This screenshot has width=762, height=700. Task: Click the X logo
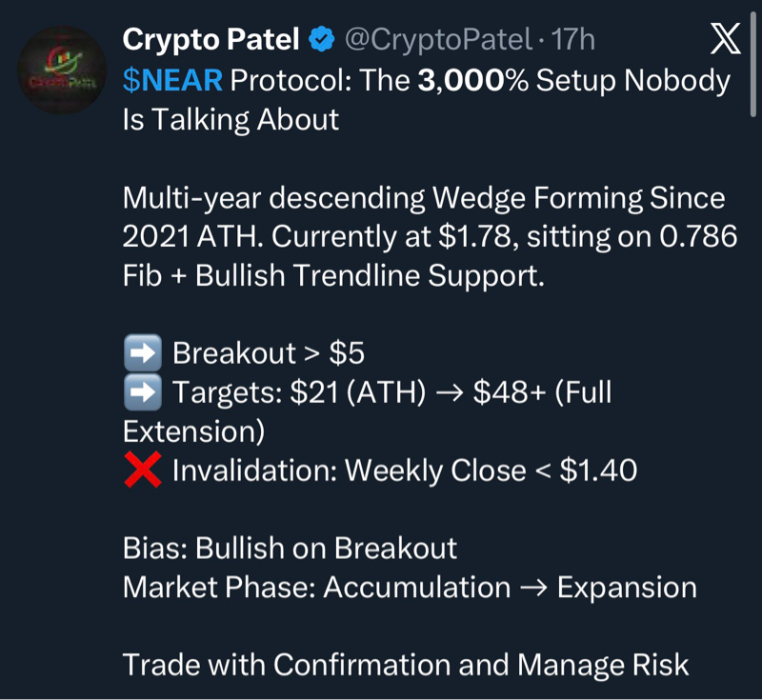(726, 39)
